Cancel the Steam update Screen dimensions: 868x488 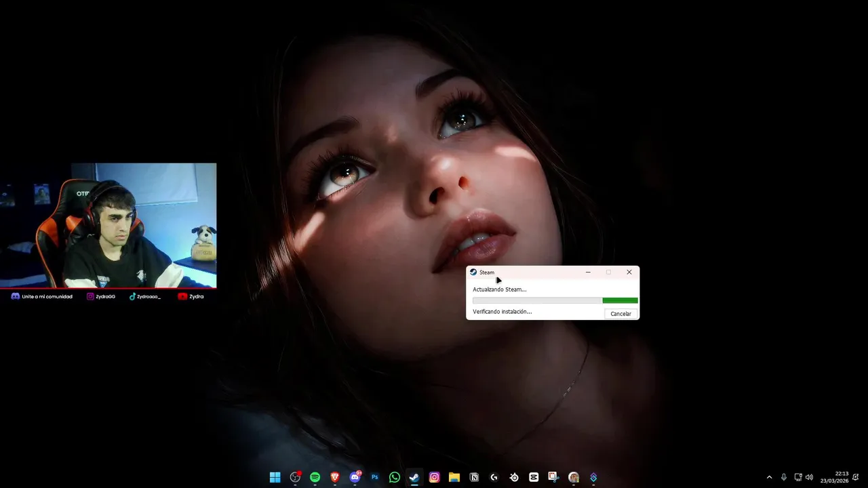(x=620, y=314)
